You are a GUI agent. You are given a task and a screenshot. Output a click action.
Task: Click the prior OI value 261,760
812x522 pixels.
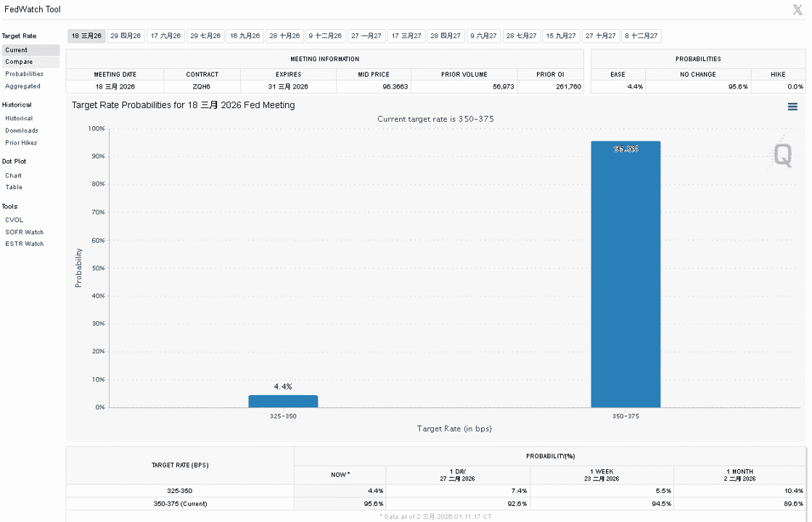569,87
